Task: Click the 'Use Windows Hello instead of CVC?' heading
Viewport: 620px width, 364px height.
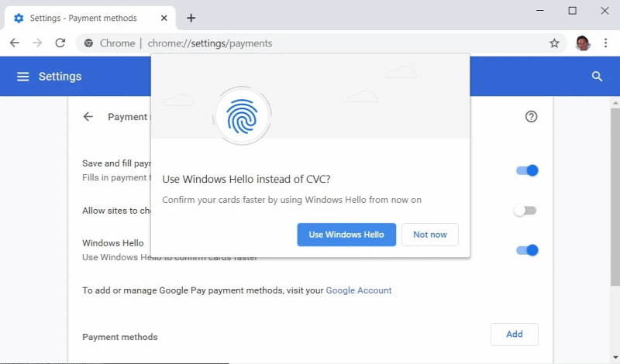Action: pyautogui.click(x=246, y=179)
